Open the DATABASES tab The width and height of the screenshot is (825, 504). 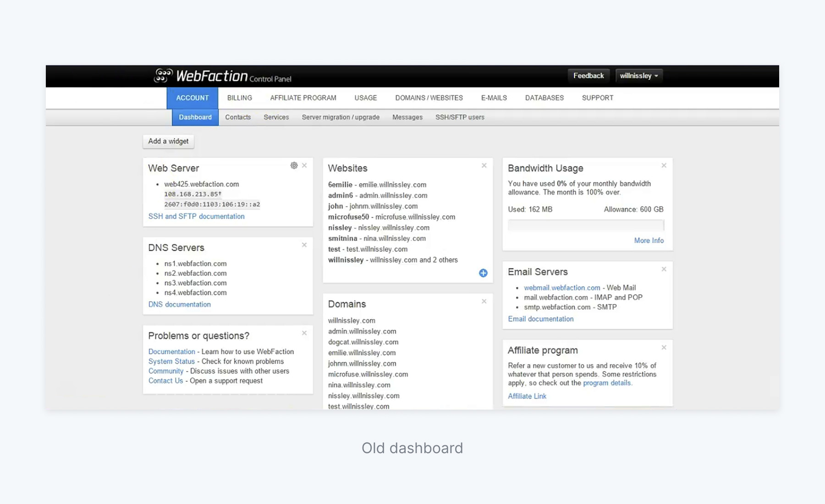[x=544, y=98]
